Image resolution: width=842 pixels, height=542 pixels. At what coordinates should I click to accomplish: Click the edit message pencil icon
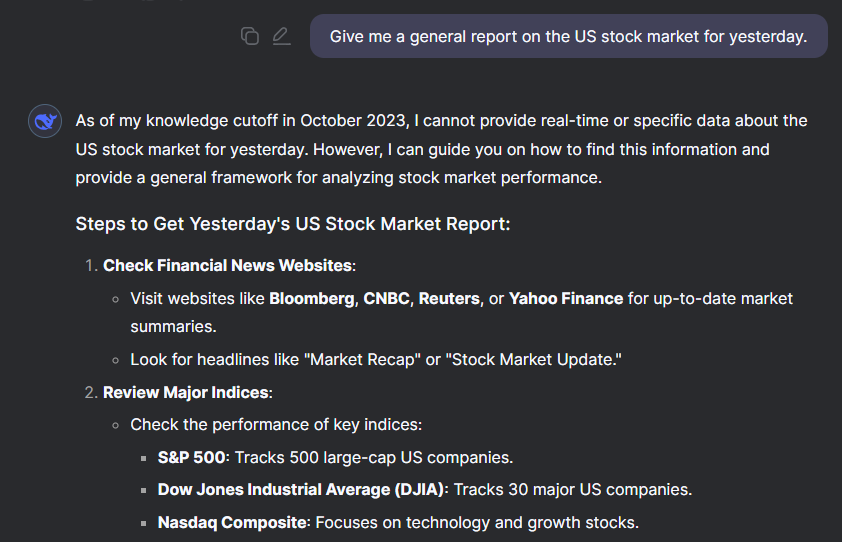pos(280,37)
